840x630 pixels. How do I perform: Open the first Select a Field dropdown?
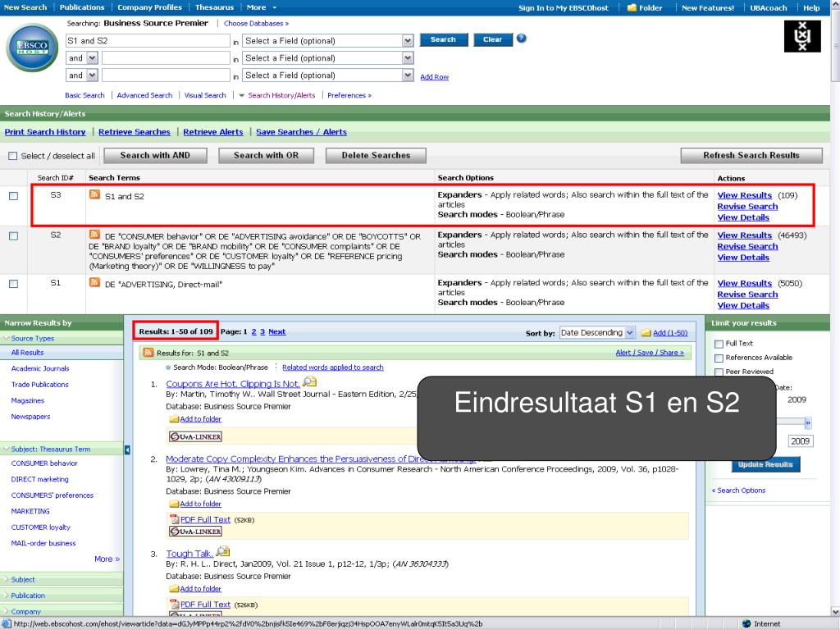pos(328,41)
